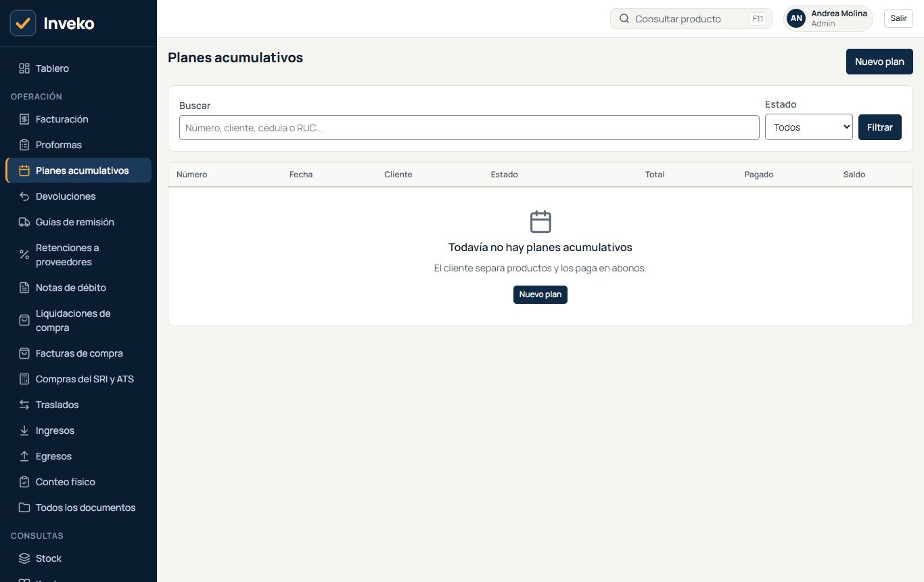Click the magnifier icon in Consultar producto

point(624,19)
